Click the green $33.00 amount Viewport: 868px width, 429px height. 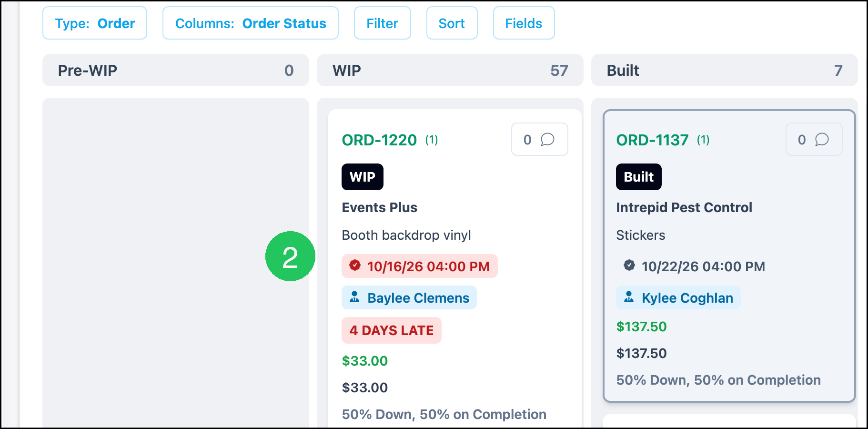365,361
